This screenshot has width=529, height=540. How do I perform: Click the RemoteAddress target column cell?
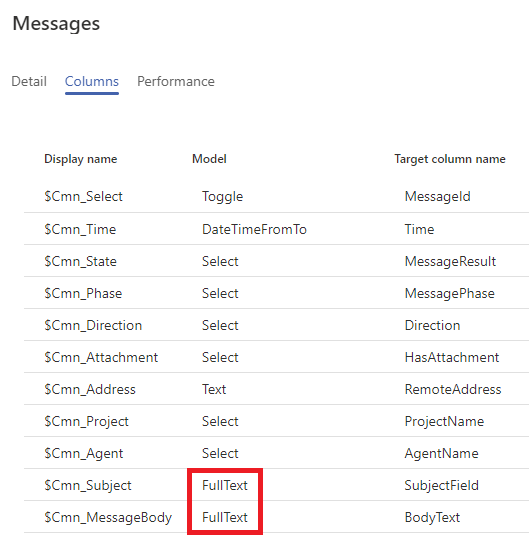[453, 389]
